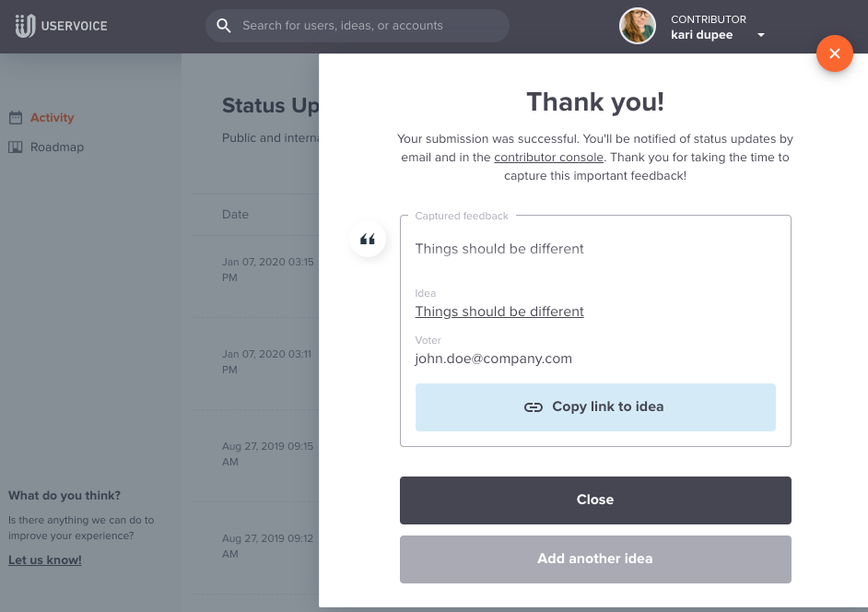Open the Activity sidebar item

pos(52,117)
